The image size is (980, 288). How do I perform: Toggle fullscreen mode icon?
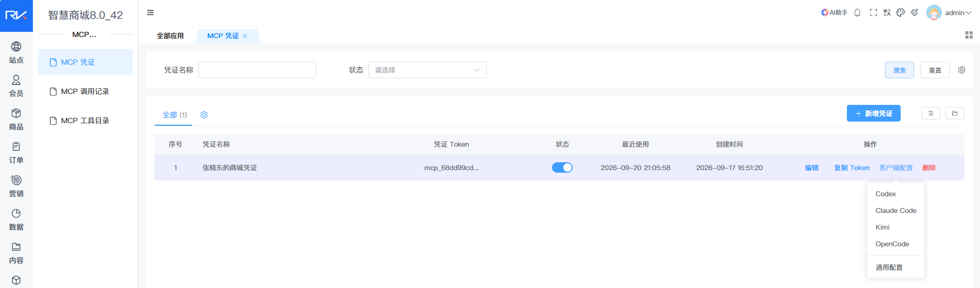coord(873,13)
